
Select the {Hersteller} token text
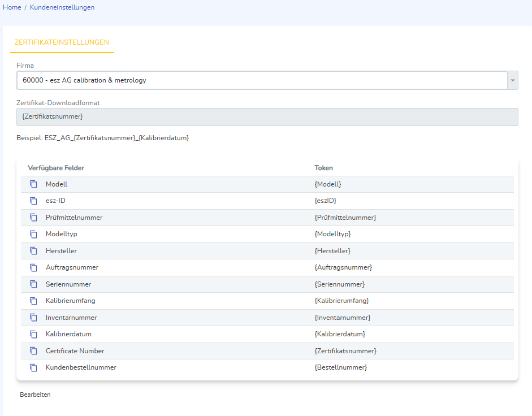(x=332, y=251)
